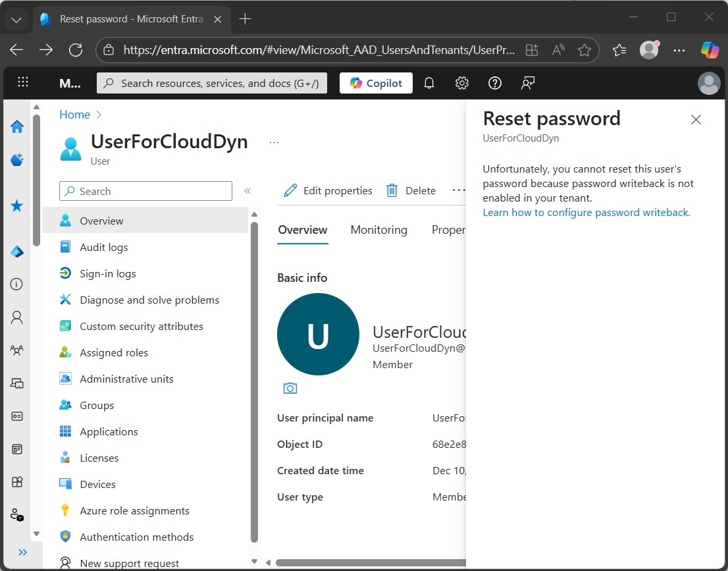Click Edit properties for UserForCloudDyn
This screenshot has height=571, width=728.
[328, 190]
